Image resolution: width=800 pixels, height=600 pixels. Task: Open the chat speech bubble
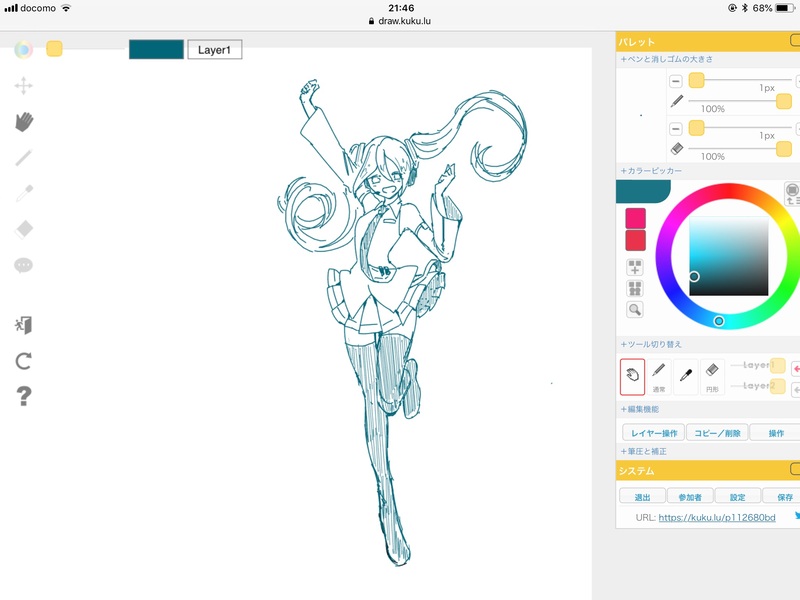click(x=23, y=265)
